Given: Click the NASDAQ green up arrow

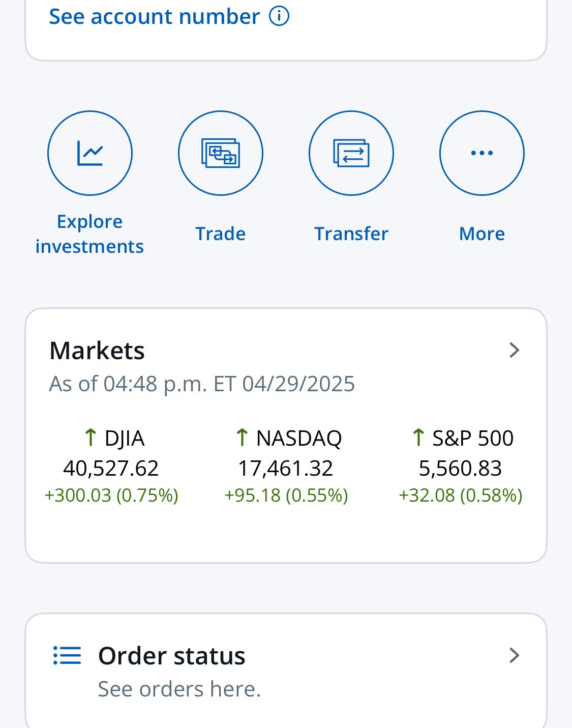Looking at the screenshot, I should pos(242,438).
